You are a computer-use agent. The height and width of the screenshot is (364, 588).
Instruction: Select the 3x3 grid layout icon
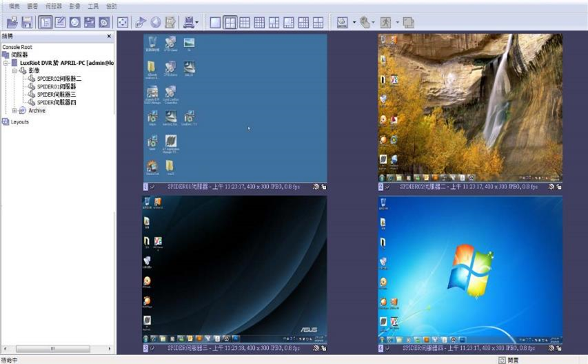pyautogui.click(x=245, y=22)
